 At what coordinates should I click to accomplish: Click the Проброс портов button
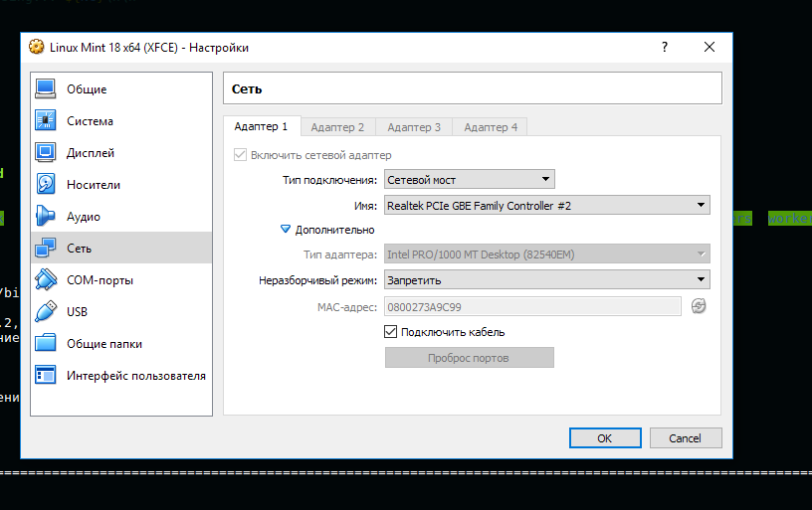(x=469, y=358)
